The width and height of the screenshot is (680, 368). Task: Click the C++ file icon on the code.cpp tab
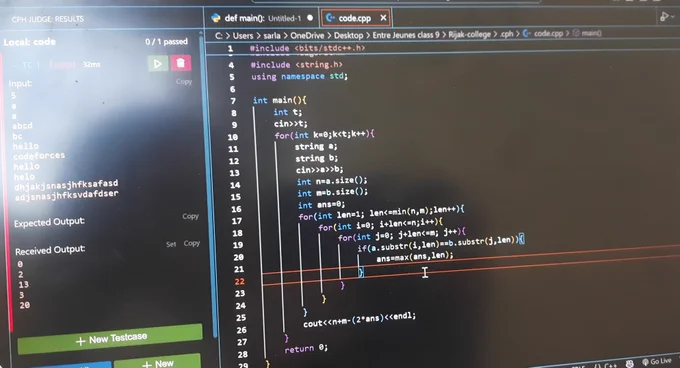[330, 18]
